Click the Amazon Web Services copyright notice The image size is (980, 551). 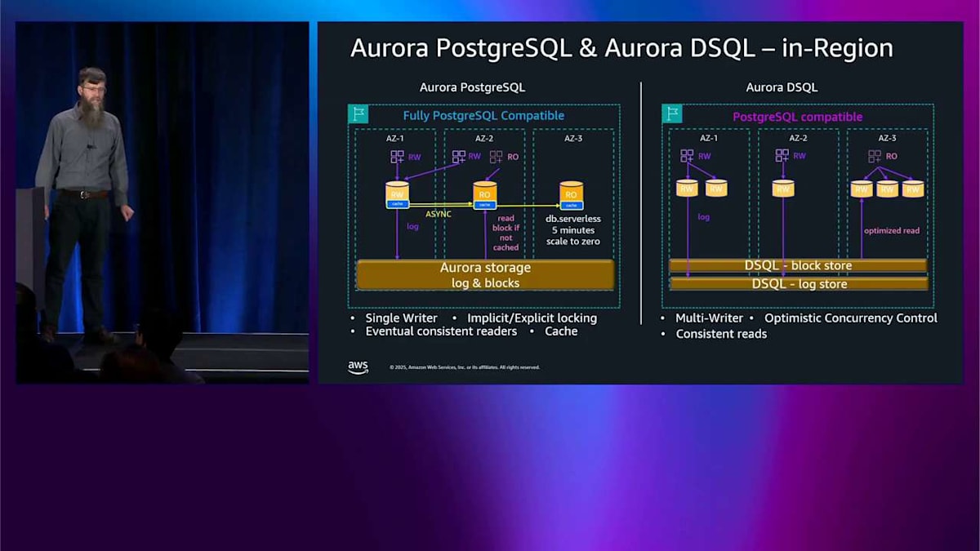[x=465, y=367]
